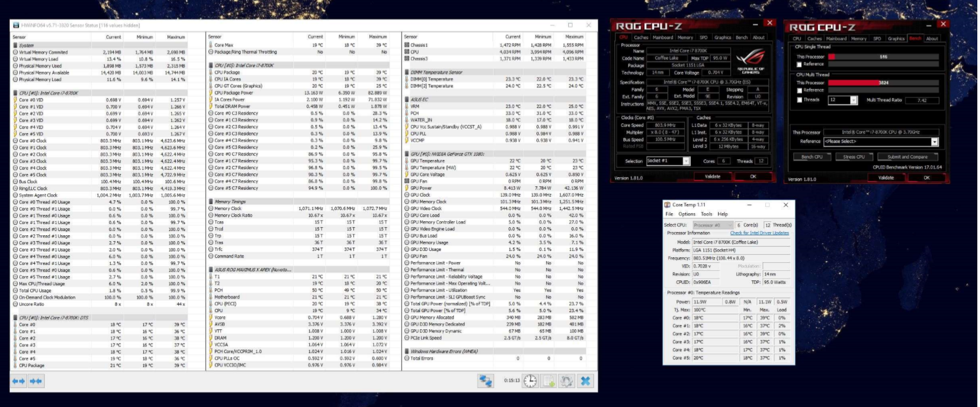Open remote monitoring with the blue computers icon
980x407 pixels.
(x=486, y=381)
